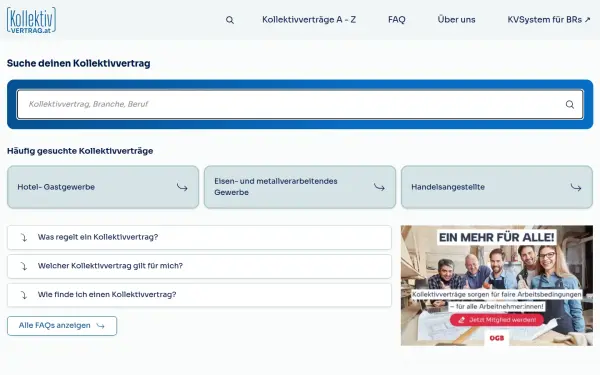Click the 'EIN MEHR FÜR ALLE!' banner headline
600x375 pixels.
coord(497,237)
